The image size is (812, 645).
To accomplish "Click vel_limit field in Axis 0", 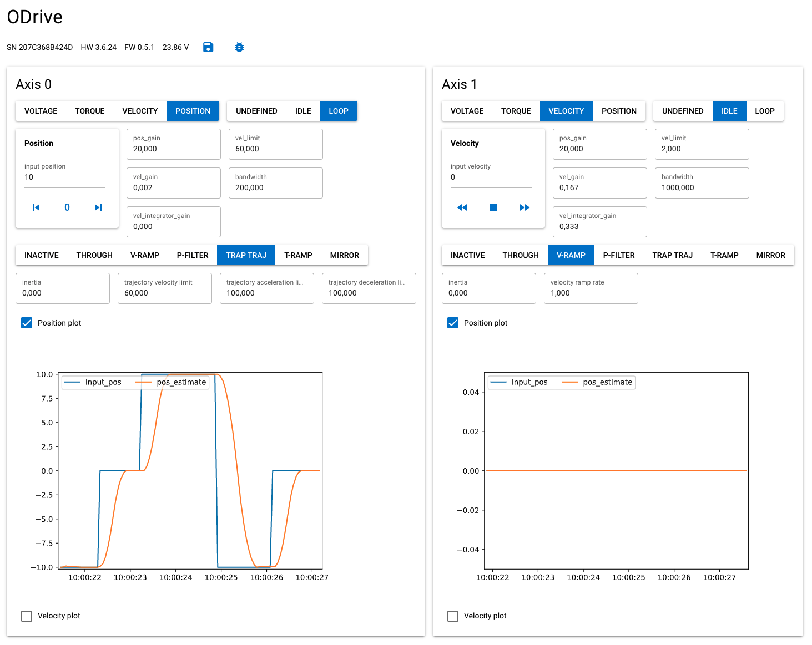I will [276, 144].
